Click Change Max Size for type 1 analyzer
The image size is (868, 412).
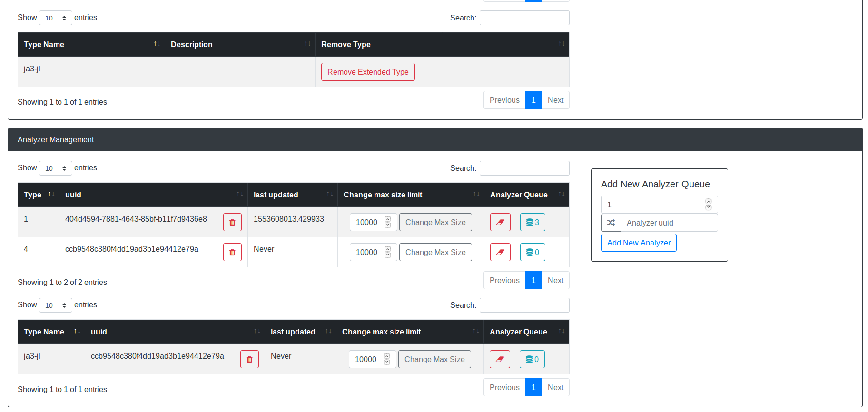click(x=435, y=222)
